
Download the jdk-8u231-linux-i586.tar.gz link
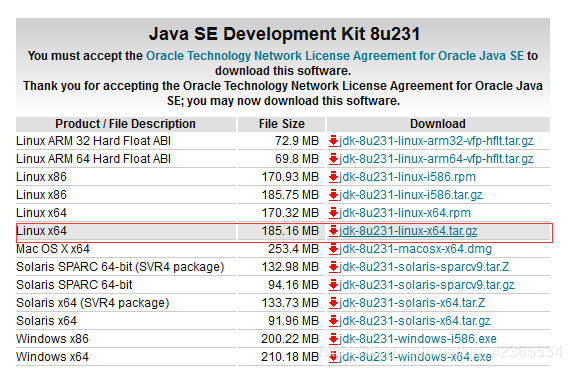(x=411, y=195)
